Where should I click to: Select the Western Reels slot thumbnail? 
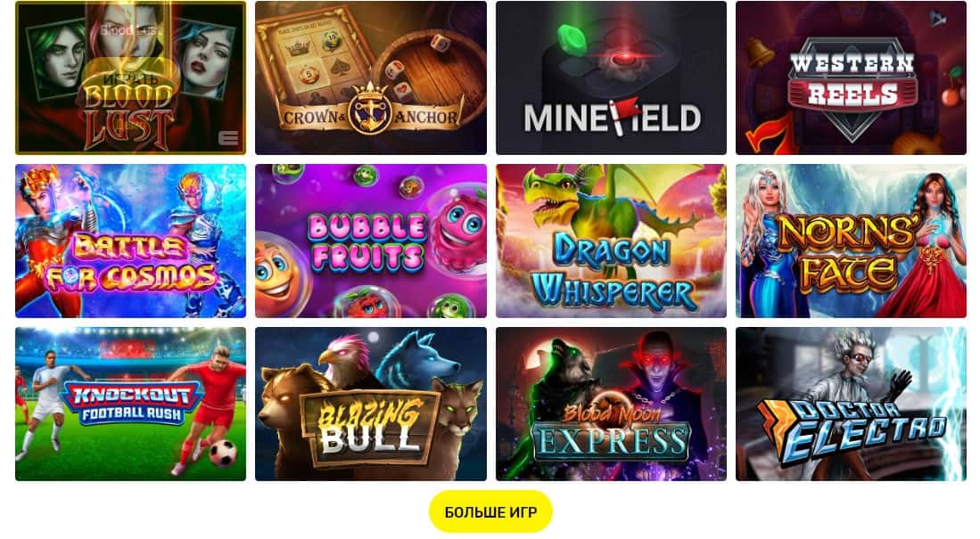pos(851,78)
